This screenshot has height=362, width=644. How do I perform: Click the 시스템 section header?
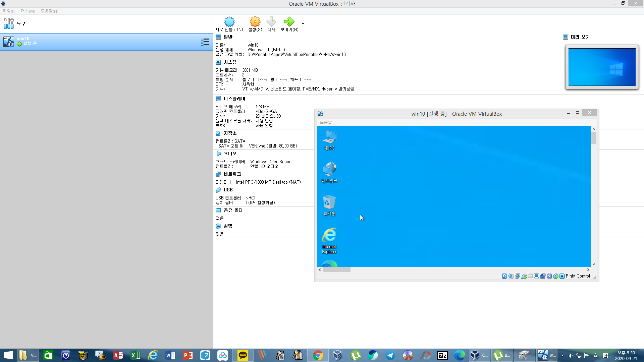(230, 62)
